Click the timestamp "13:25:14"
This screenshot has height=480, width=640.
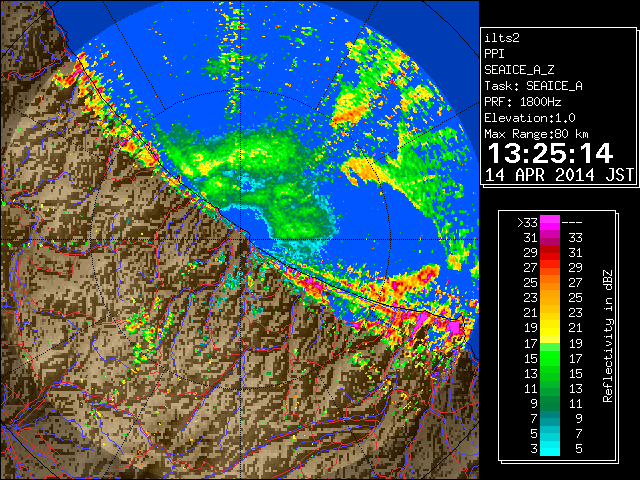click(550, 153)
